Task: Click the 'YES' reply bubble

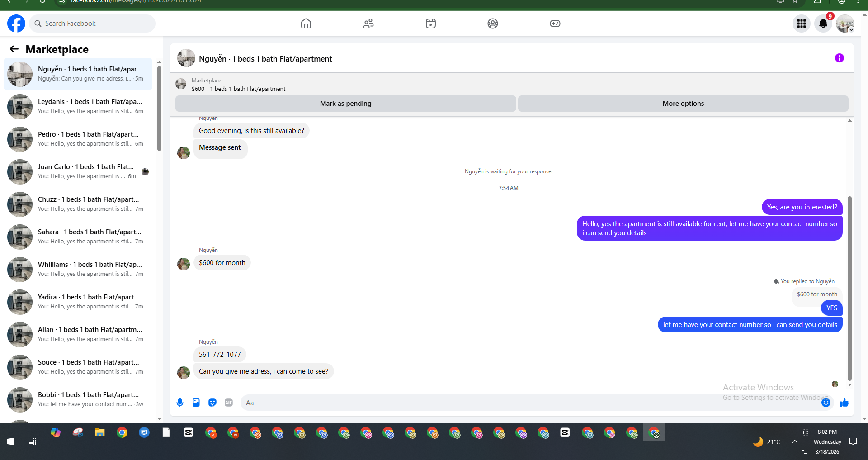Action: tap(832, 308)
